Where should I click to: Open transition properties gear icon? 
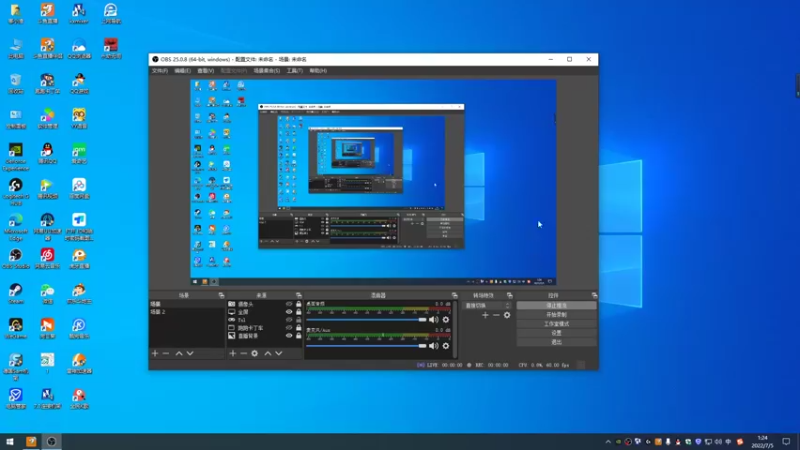507,315
